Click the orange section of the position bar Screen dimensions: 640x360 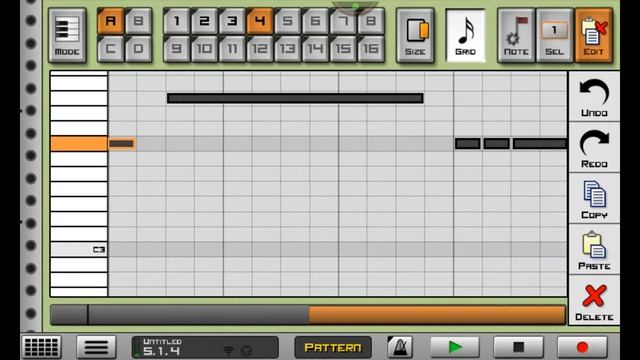click(437, 315)
